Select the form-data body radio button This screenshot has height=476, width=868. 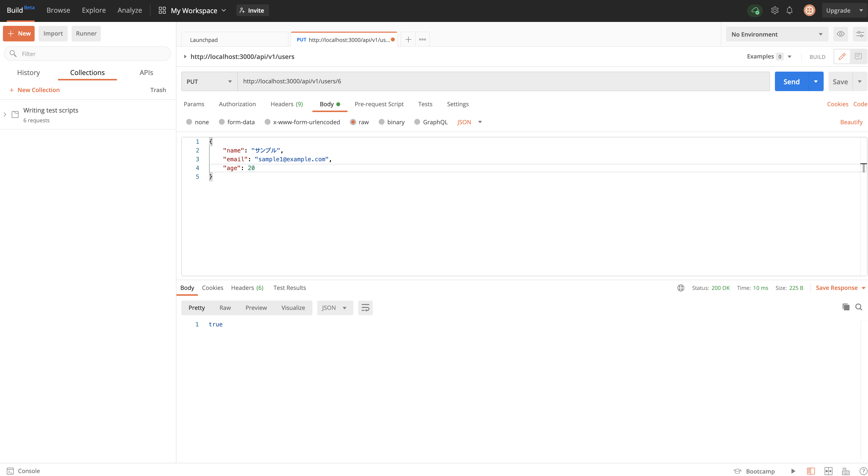coord(222,122)
